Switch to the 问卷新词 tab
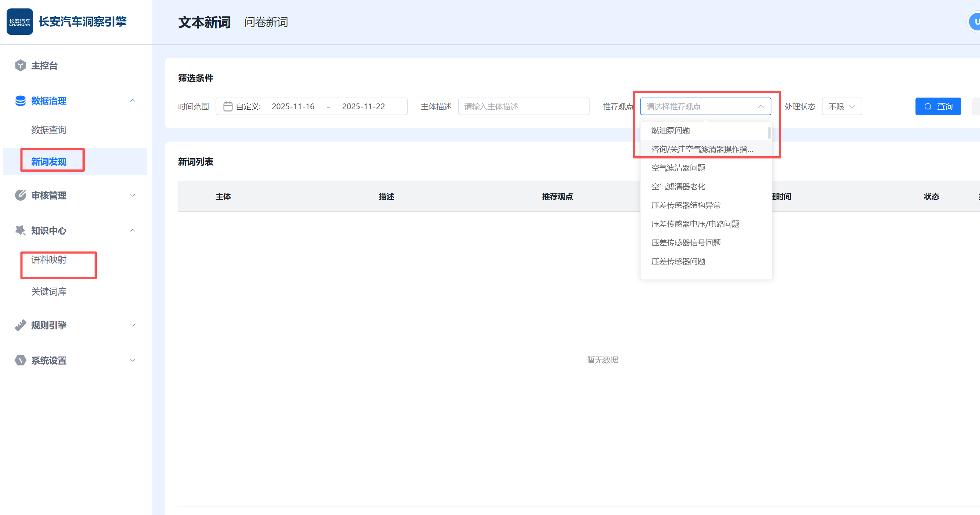The width and height of the screenshot is (980, 515). pyautogui.click(x=265, y=22)
